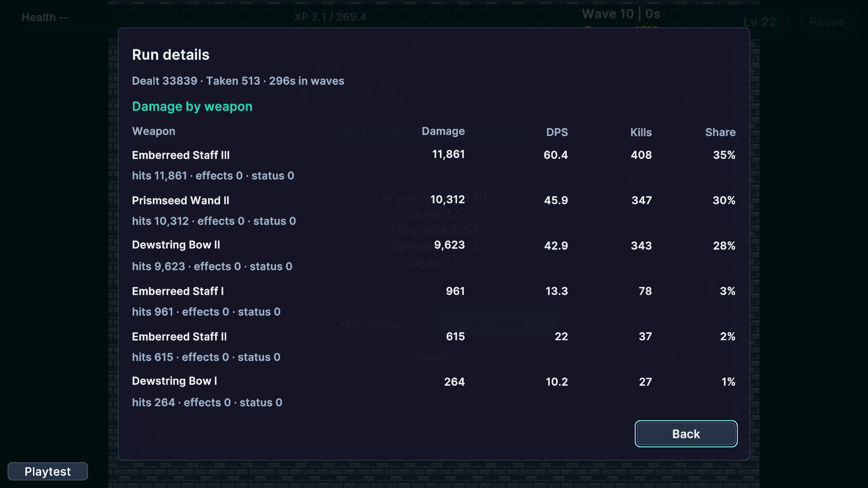This screenshot has height=488, width=868.
Task: Click the 'hits 264' breakdown line
Action: (x=207, y=402)
